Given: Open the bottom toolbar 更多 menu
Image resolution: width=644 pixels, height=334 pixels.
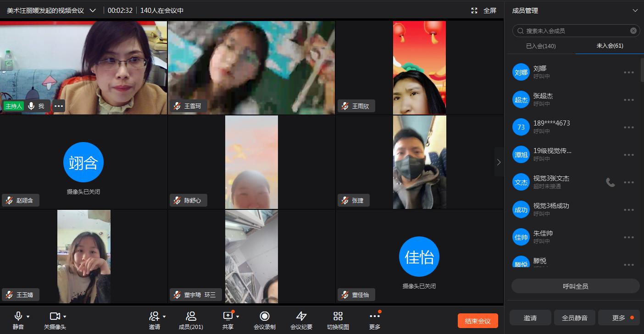Looking at the screenshot, I should pos(374,316).
